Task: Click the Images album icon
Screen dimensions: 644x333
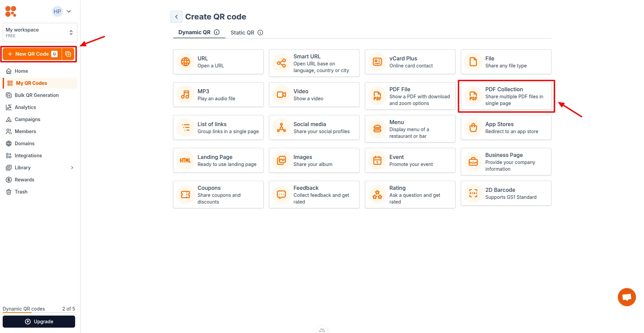Action: [281, 160]
